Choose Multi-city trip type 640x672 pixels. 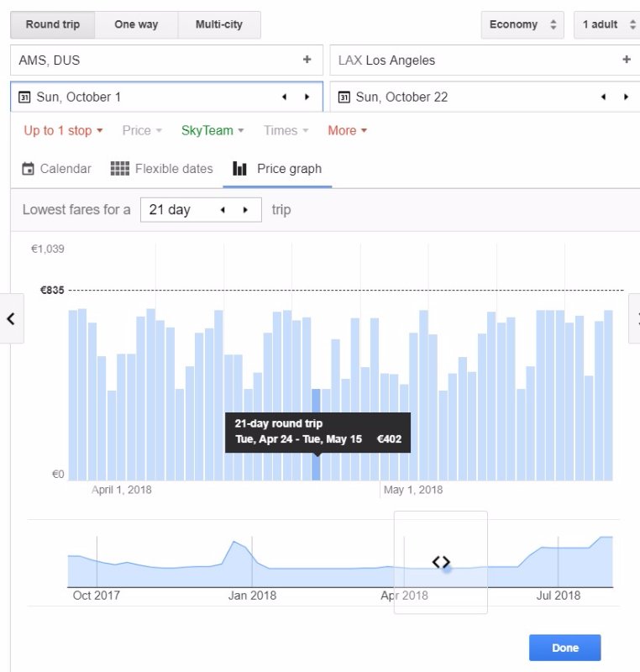coord(219,24)
